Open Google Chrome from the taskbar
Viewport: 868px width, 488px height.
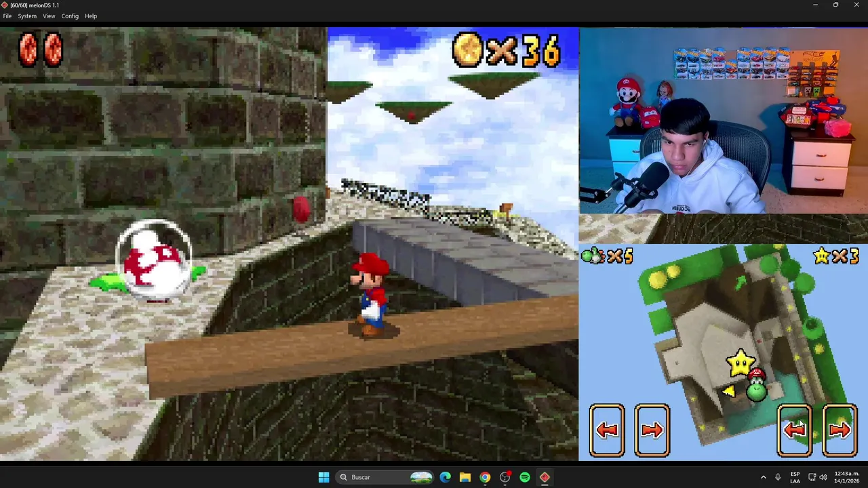tap(485, 477)
